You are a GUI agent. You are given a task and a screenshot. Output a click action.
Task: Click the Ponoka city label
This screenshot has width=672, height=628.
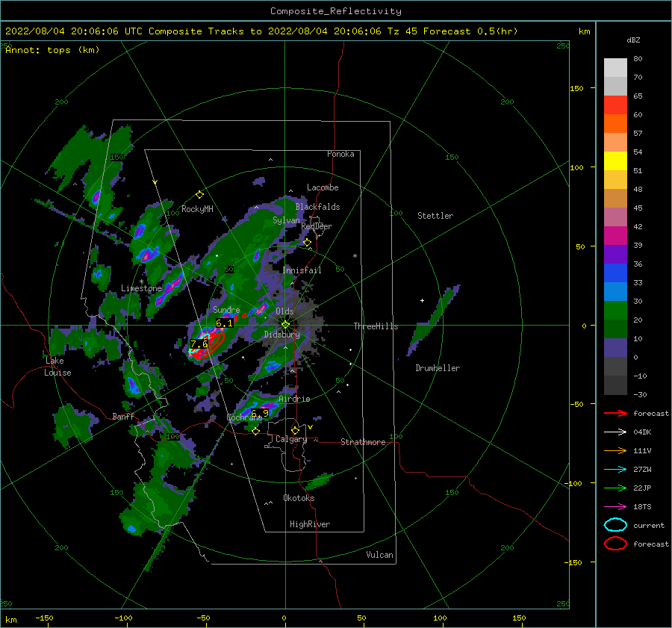click(x=340, y=154)
